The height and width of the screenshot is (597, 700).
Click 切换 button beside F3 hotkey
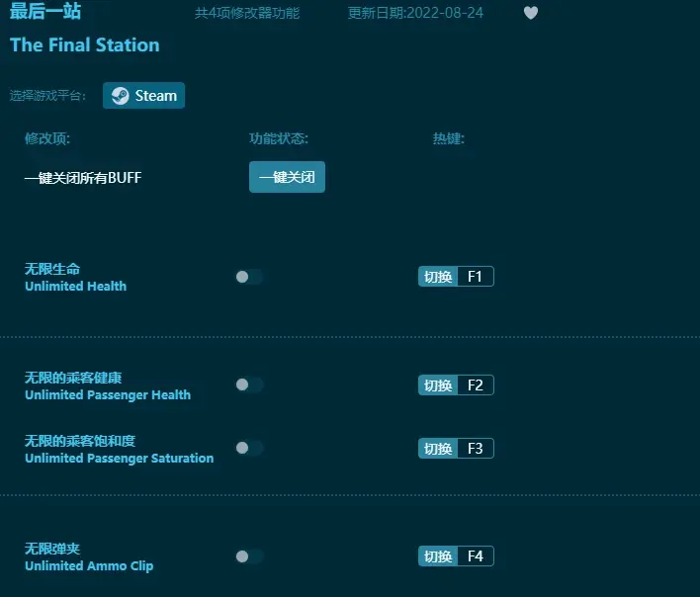click(x=438, y=449)
